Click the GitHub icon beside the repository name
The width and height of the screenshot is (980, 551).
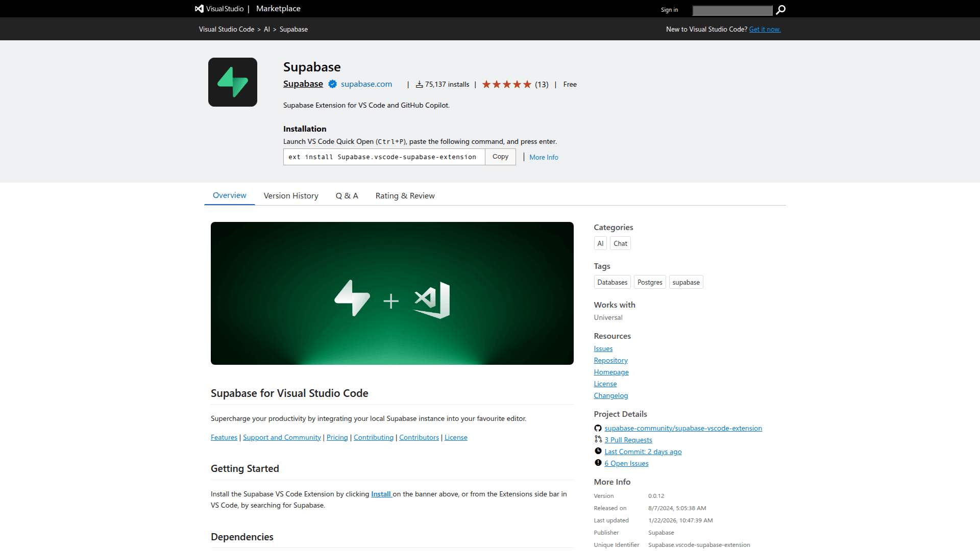click(x=598, y=428)
